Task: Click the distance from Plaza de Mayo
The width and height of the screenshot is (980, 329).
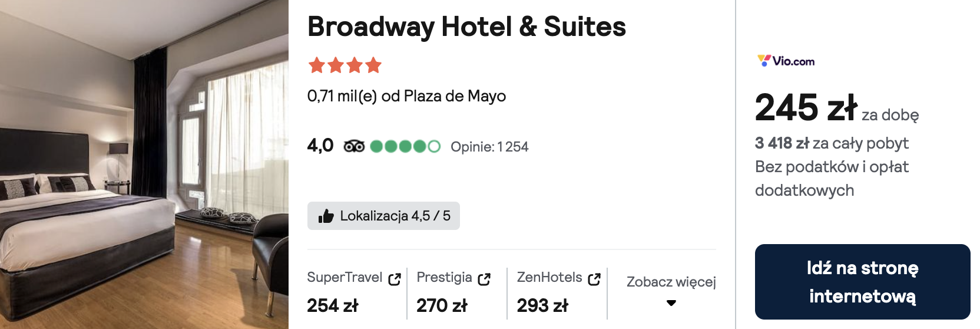Action: click(x=406, y=96)
